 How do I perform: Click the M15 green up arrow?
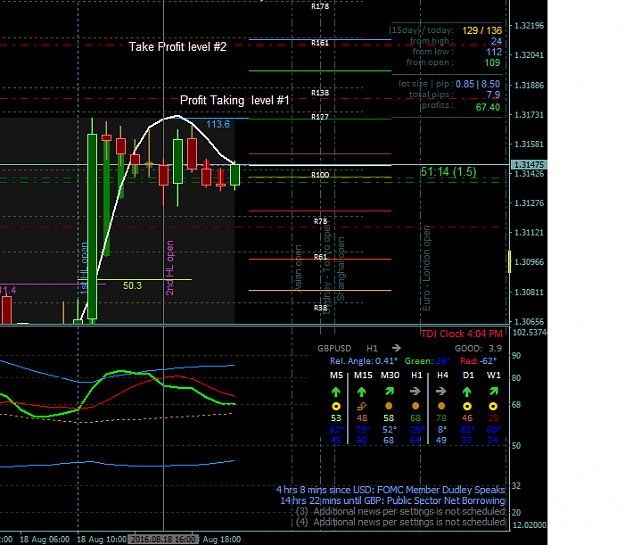coord(362,392)
